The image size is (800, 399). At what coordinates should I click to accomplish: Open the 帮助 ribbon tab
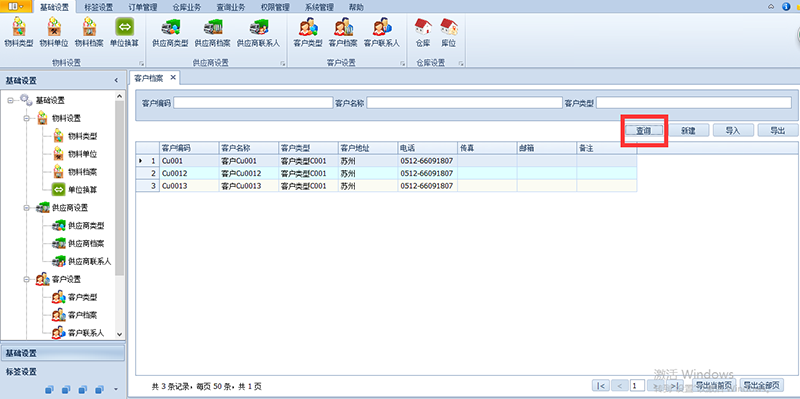click(x=356, y=7)
